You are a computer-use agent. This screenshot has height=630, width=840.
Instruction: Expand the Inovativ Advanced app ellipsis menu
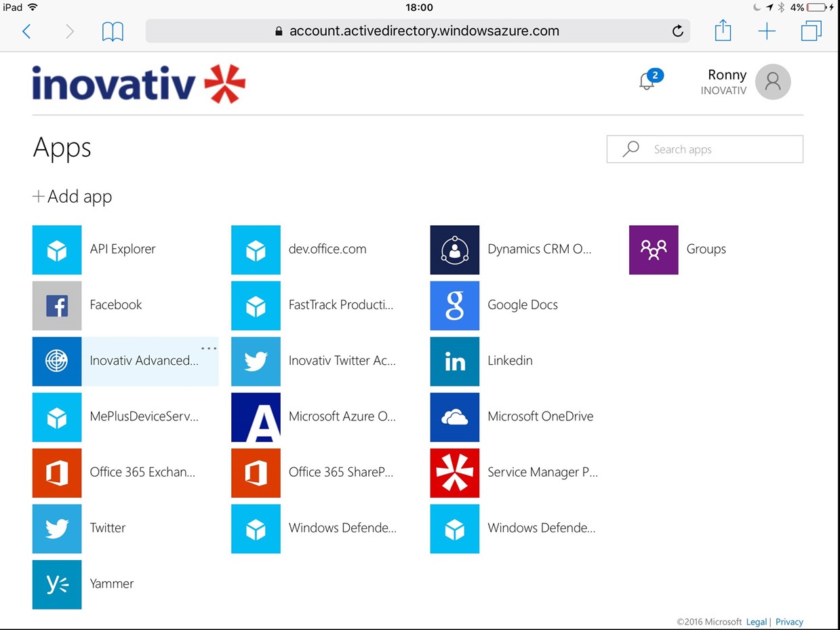208,349
